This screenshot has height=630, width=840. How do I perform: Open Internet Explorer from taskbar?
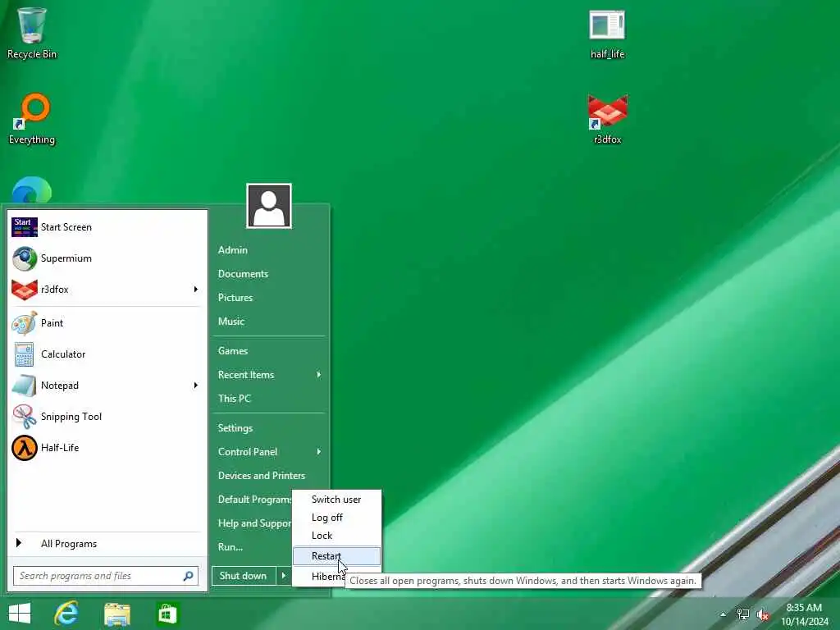pyautogui.click(x=66, y=614)
